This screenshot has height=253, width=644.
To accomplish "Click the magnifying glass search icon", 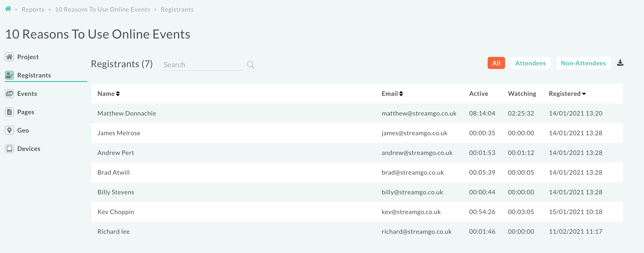I will [251, 65].
